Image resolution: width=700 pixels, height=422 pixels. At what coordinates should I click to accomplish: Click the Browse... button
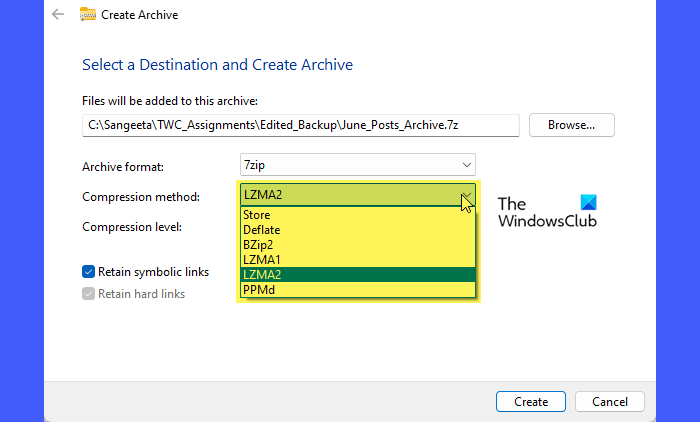pyautogui.click(x=571, y=125)
